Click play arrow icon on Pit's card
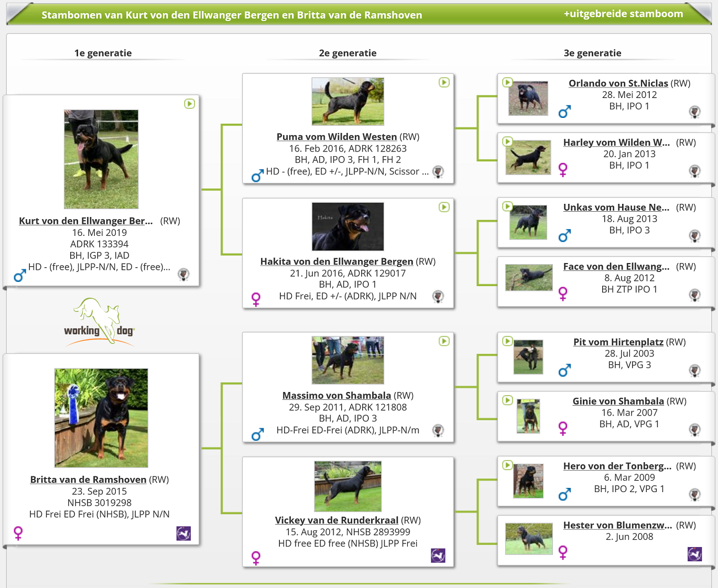Image resolution: width=718 pixels, height=588 pixels. [x=507, y=341]
